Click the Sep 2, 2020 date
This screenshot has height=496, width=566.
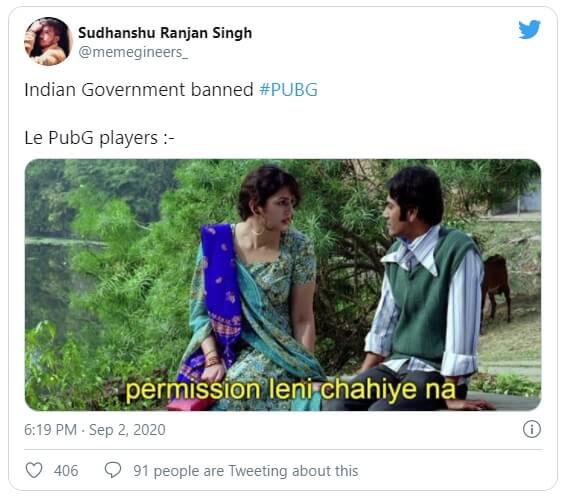[x=127, y=430]
